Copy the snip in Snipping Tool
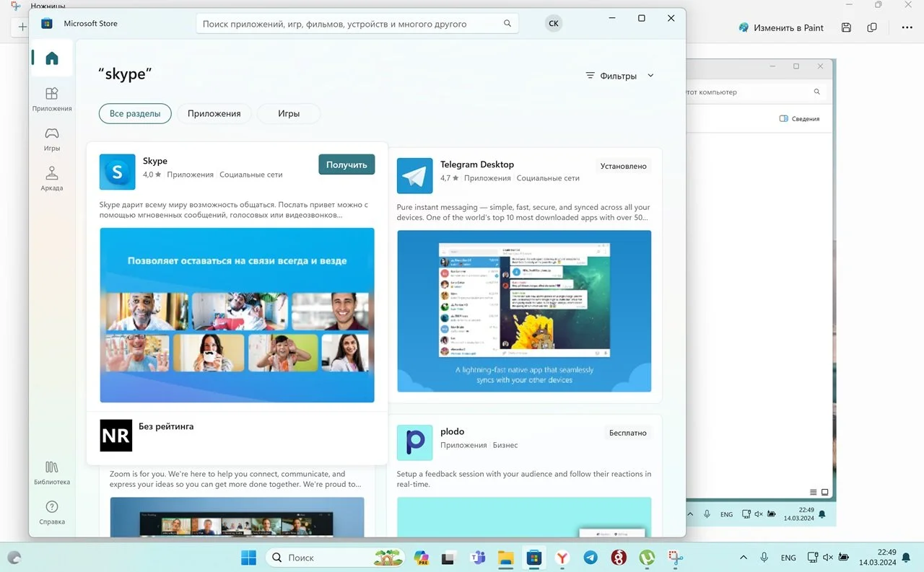Screen dimensions: 924x572 pos(872,27)
